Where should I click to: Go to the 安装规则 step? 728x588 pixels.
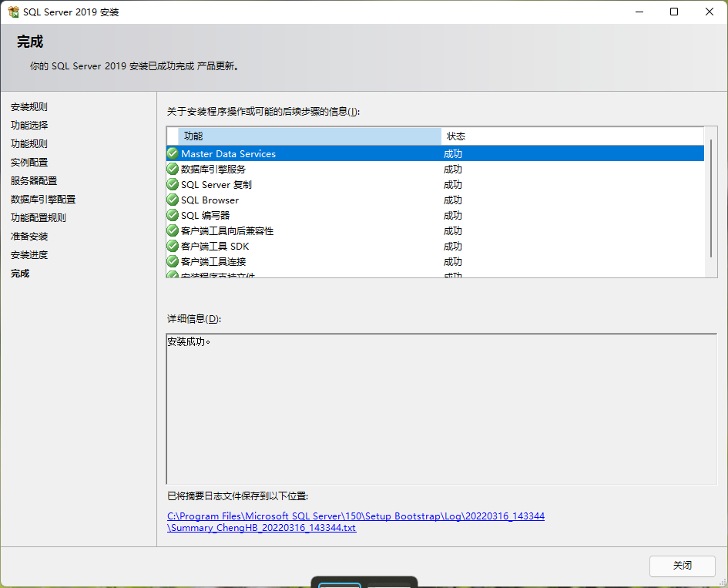tap(29, 107)
